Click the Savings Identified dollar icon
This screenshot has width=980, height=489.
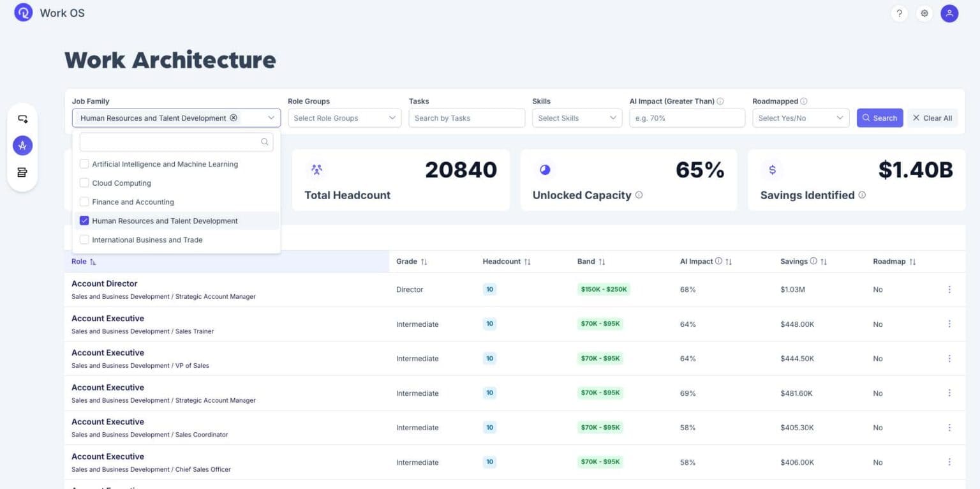(x=772, y=169)
